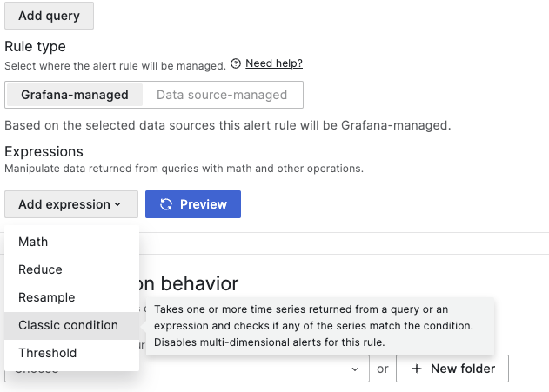Image resolution: width=549 pixels, height=392 pixels.
Task: Open the Need help? link
Action: click(x=273, y=63)
